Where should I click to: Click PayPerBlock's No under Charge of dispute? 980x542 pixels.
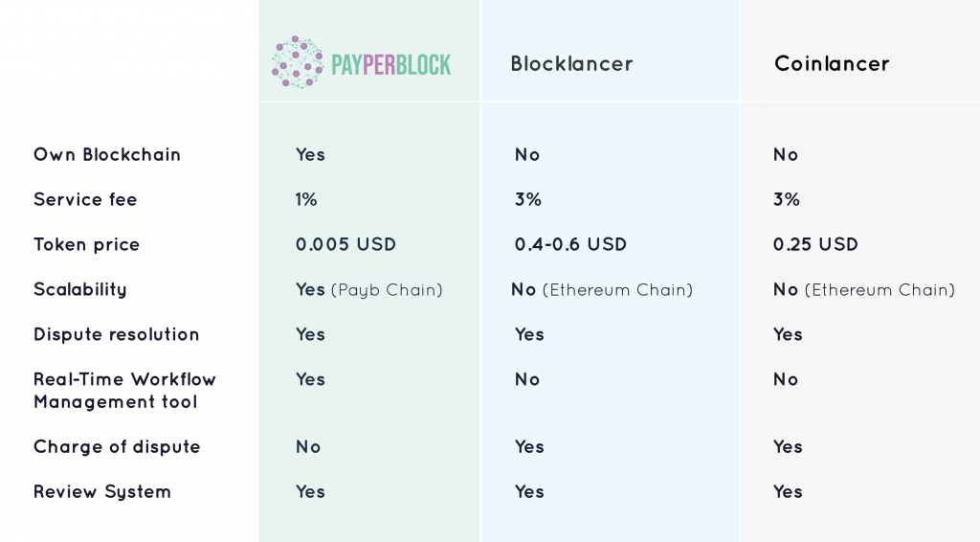(x=308, y=446)
